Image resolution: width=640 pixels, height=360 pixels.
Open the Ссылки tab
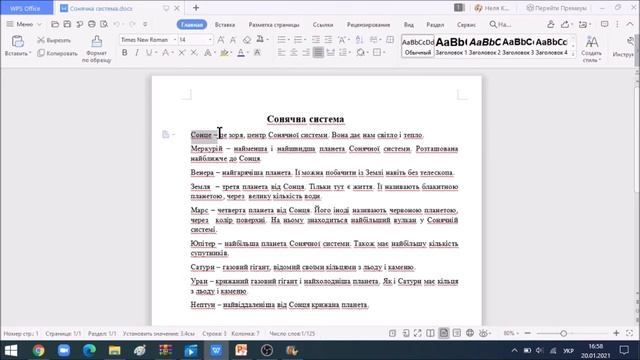pyautogui.click(x=323, y=24)
